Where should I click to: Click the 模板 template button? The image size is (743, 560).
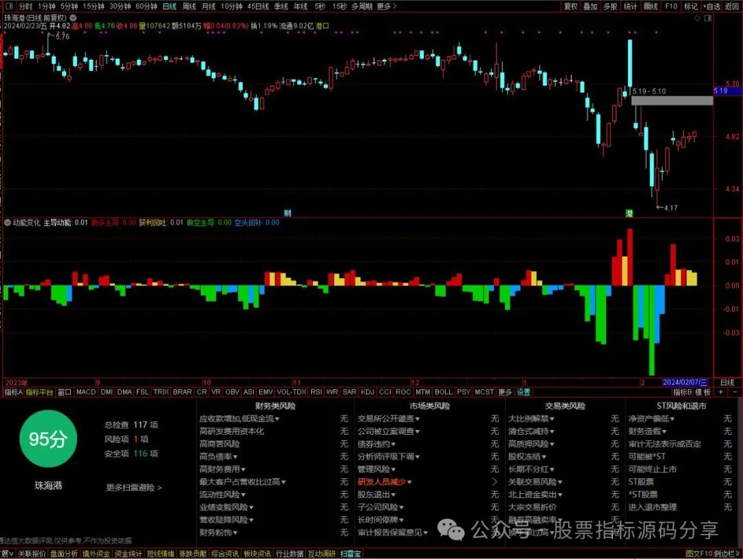point(703,392)
